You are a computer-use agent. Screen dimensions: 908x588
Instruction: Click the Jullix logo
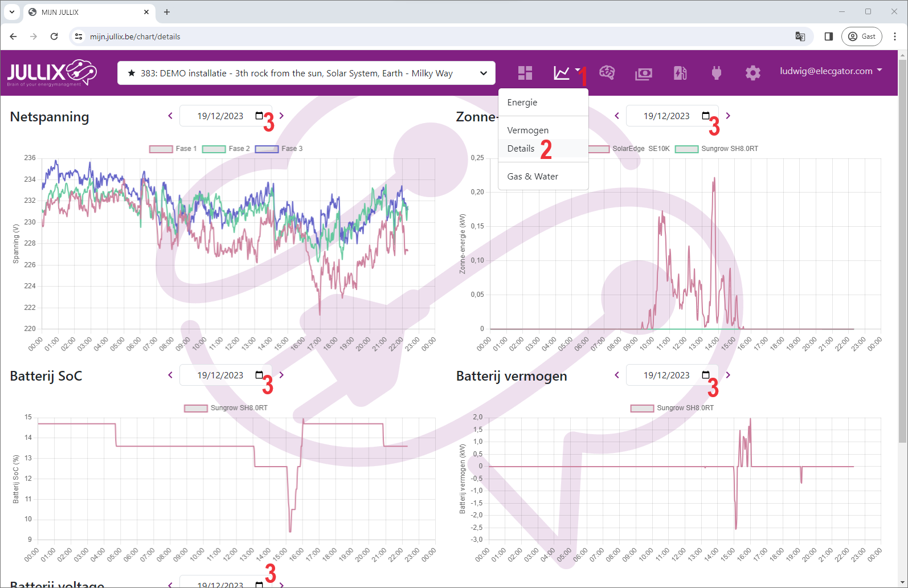coord(52,73)
